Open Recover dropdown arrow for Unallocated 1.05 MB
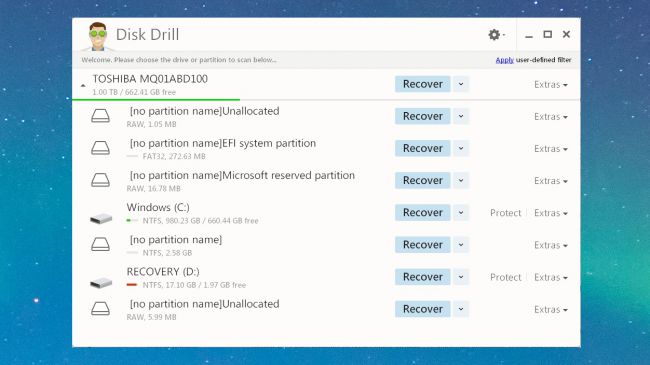The height and width of the screenshot is (365, 650). (x=461, y=116)
